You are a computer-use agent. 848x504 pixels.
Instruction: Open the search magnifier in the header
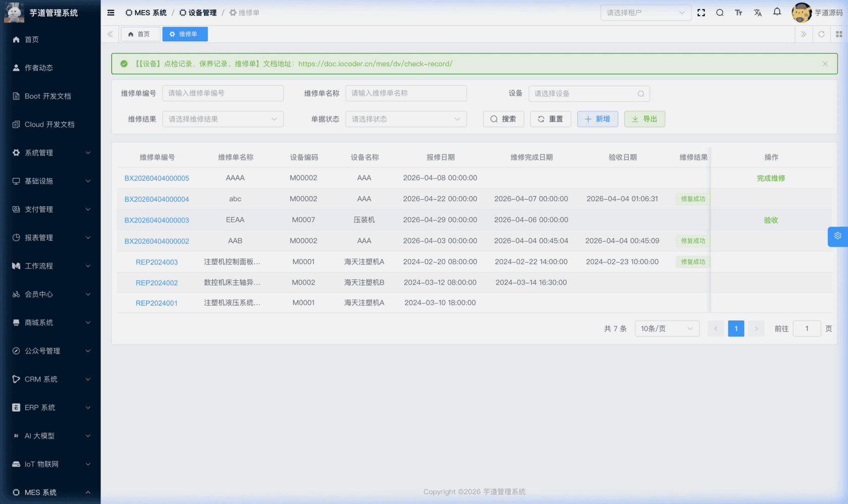tap(720, 13)
